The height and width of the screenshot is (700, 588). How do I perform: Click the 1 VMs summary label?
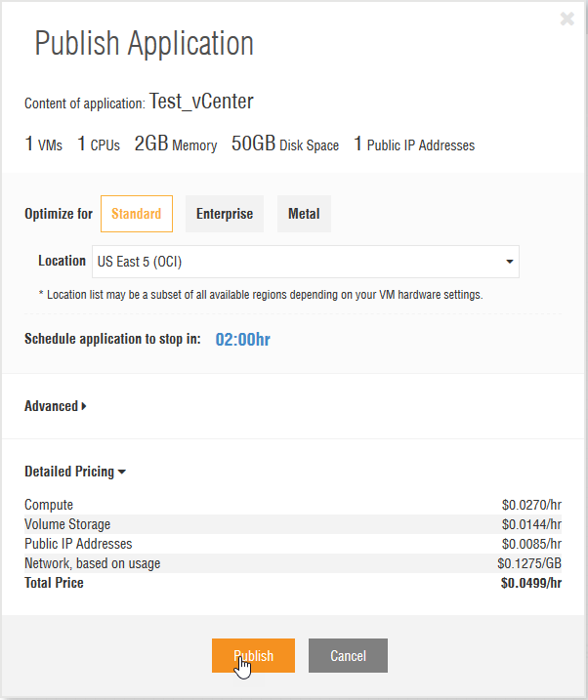coord(44,145)
